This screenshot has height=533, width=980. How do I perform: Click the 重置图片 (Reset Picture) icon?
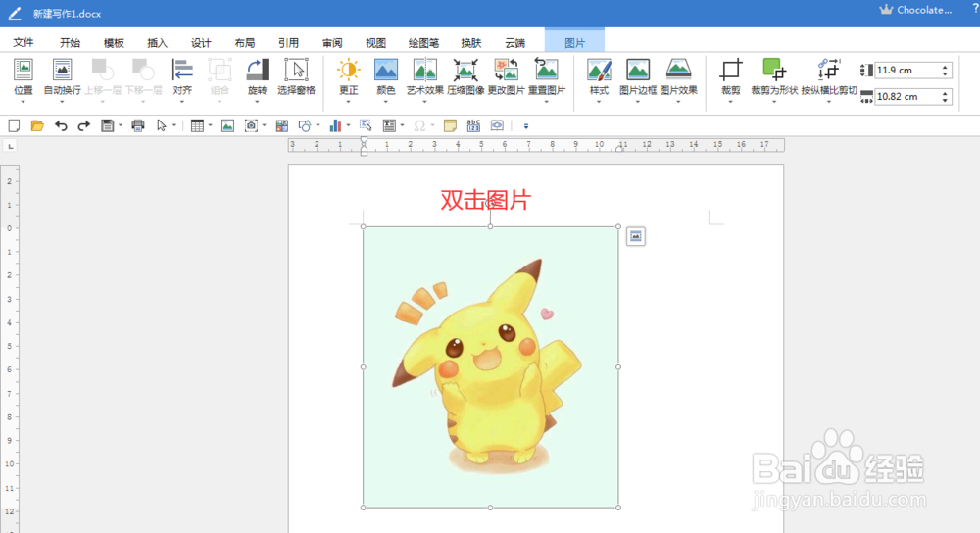[546, 70]
